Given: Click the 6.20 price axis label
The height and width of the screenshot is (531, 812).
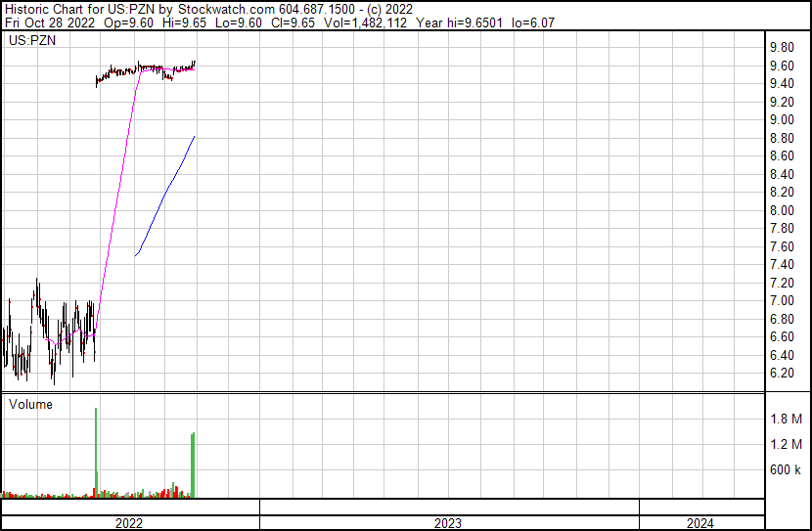Looking at the screenshot, I should [782, 374].
